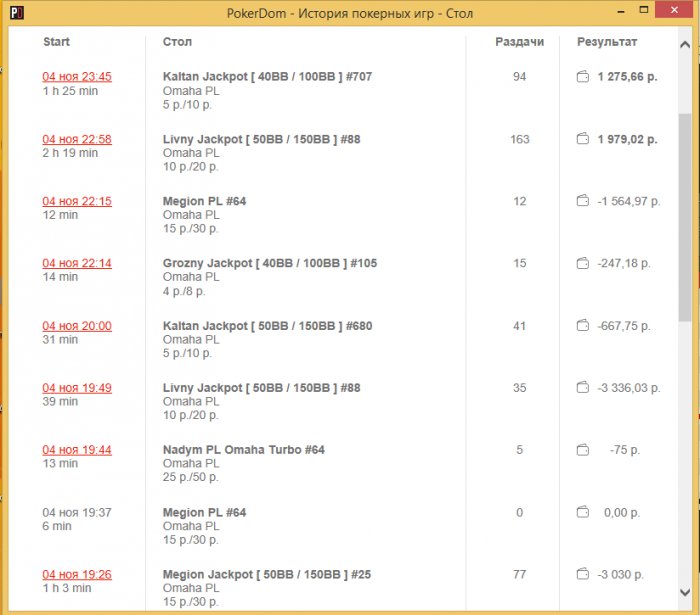Click wallet icon beside -3 030 р. result
Screen dimensions: 700x615
tap(583, 574)
